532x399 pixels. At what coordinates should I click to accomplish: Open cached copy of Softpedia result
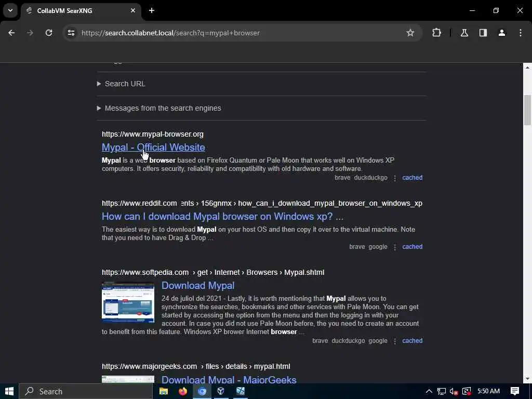click(x=412, y=341)
